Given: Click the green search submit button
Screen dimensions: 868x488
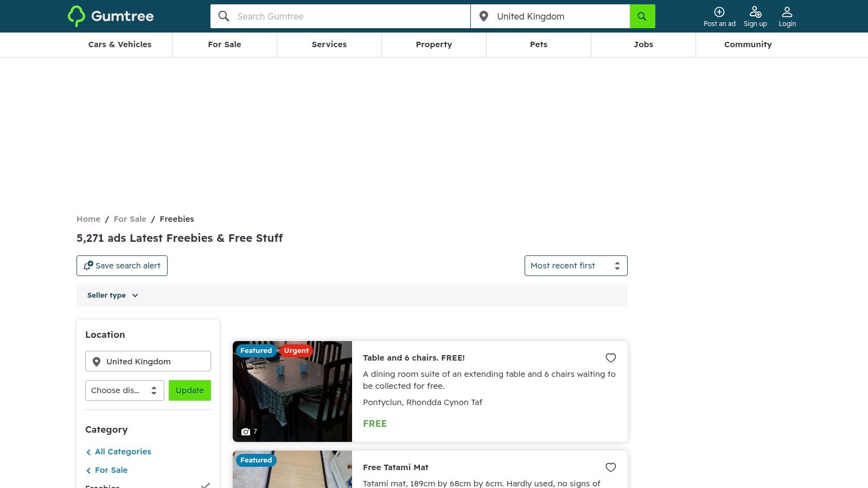Looking at the screenshot, I should (642, 16).
